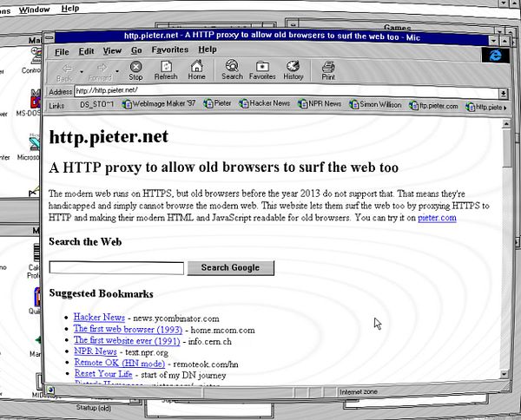Click the page scrollbar up arrow

point(506,124)
